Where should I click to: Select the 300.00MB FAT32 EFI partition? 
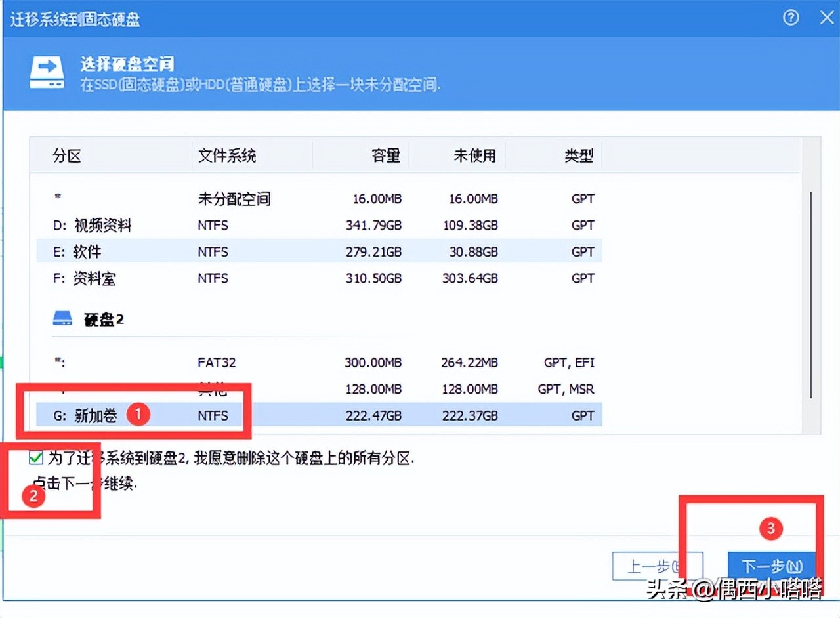262,362
